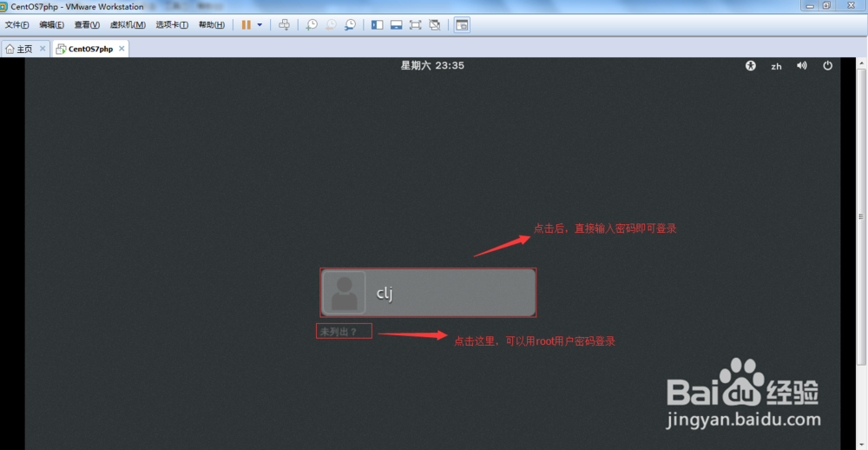The width and height of the screenshot is (868, 450).
Task: Open the power icon menu in guest
Action: tap(827, 66)
